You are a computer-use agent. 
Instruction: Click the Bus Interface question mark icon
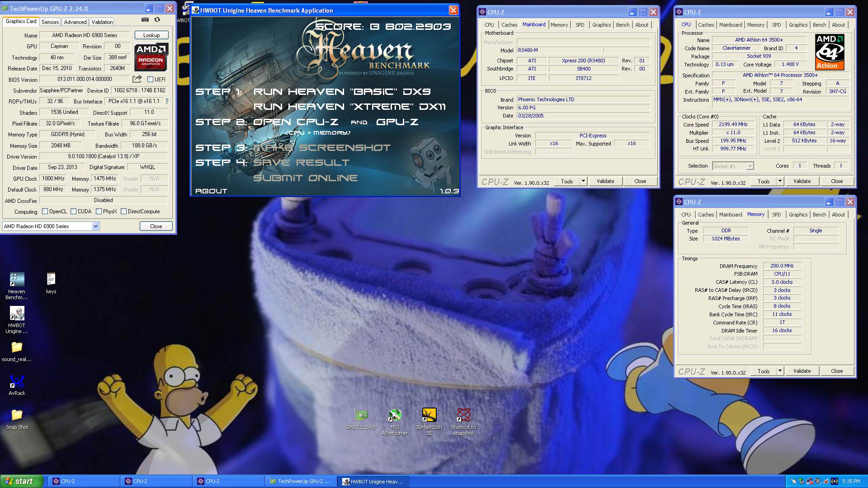tap(167, 101)
